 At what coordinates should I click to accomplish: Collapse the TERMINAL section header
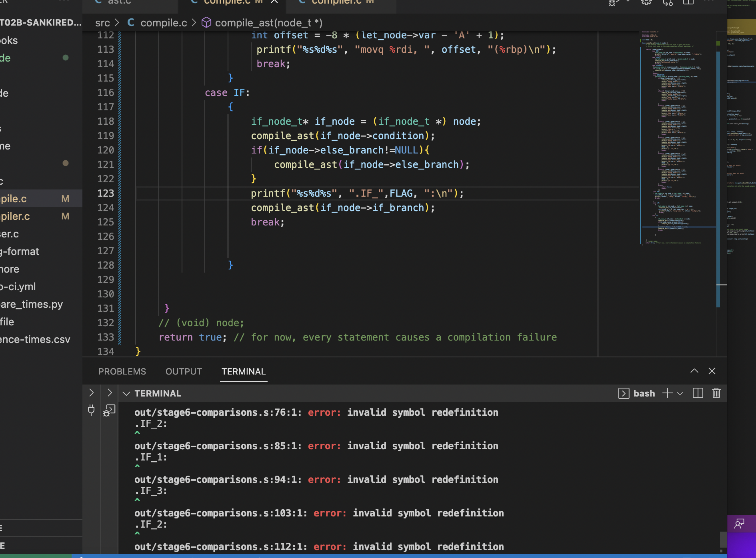pos(126,394)
